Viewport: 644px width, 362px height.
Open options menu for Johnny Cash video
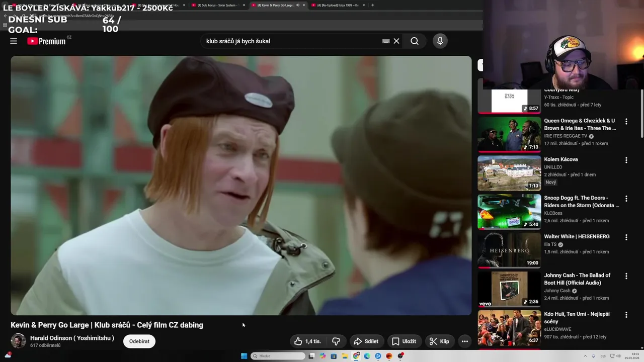[x=626, y=276]
